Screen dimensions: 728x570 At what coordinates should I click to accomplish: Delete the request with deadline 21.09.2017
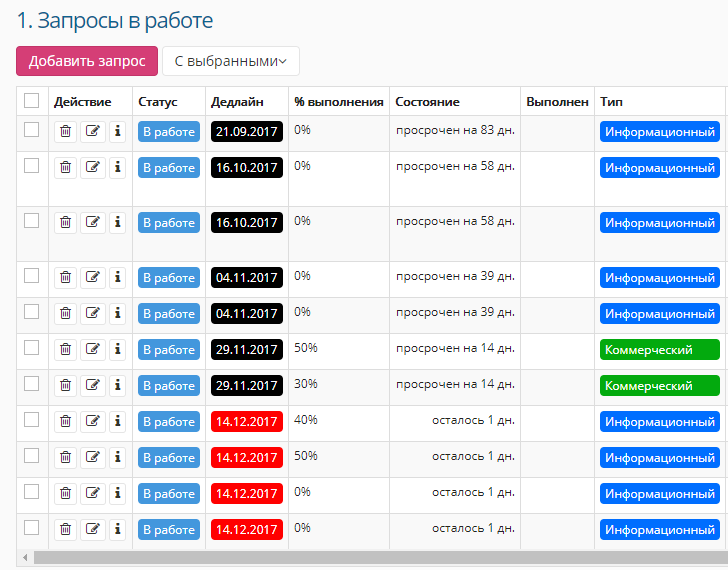tap(65, 132)
